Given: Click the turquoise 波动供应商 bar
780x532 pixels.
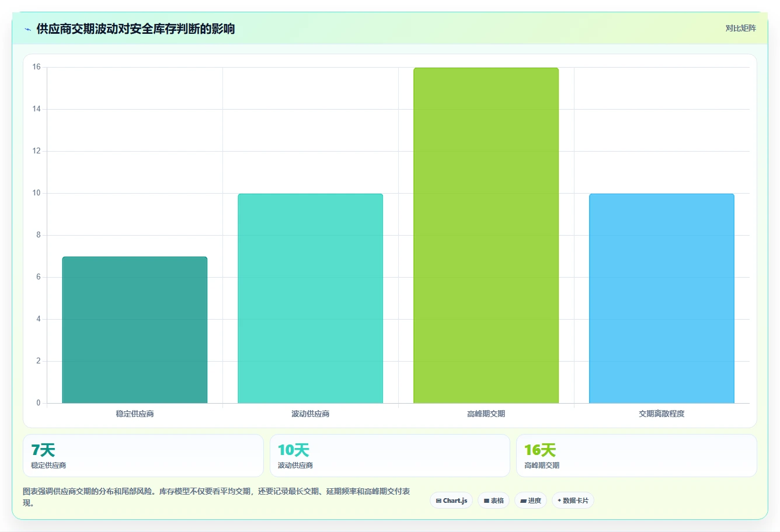Looking at the screenshot, I should coord(310,298).
